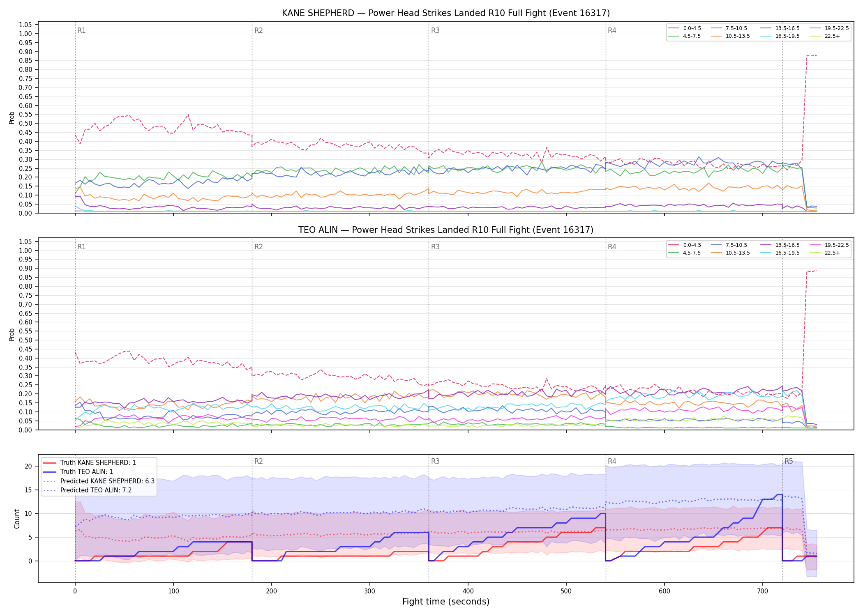Click the 400 tick on the fight time axis
Image resolution: width=863 pixels, height=616 pixels.
tap(468, 591)
